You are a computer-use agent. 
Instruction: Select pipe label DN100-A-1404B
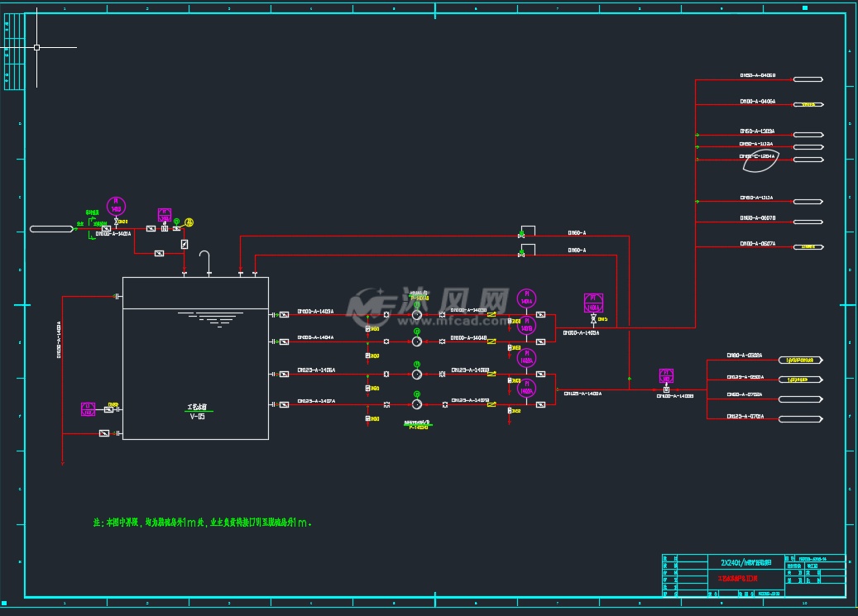coord(468,338)
